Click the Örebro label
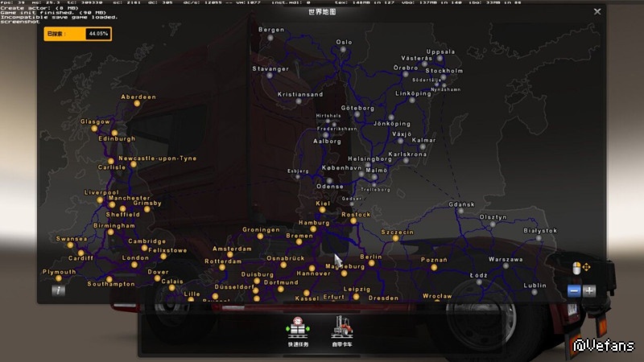This screenshot has width=644, height=362. (406, 68)
